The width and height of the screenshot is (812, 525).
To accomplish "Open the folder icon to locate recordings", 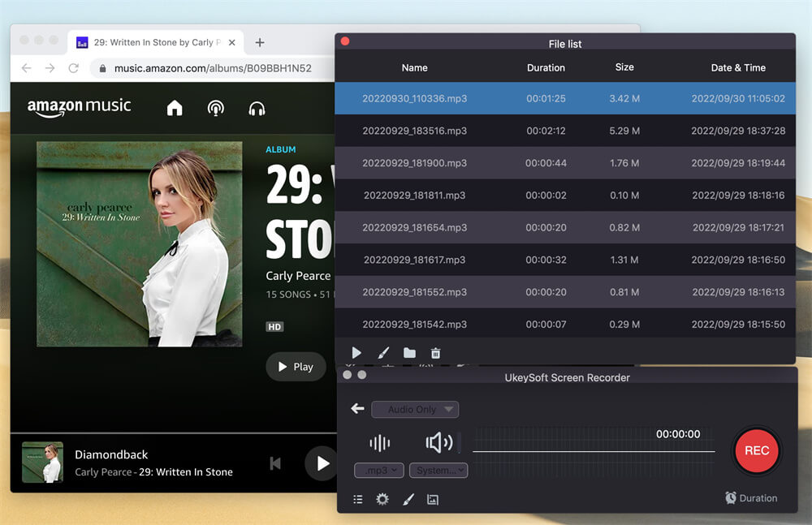I will [x=409, y=353].
